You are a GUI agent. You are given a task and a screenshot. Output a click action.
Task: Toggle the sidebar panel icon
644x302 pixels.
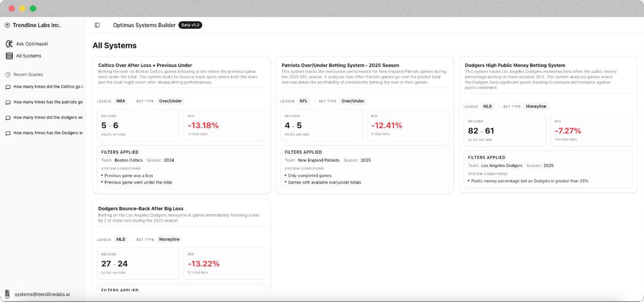[97, 25]
